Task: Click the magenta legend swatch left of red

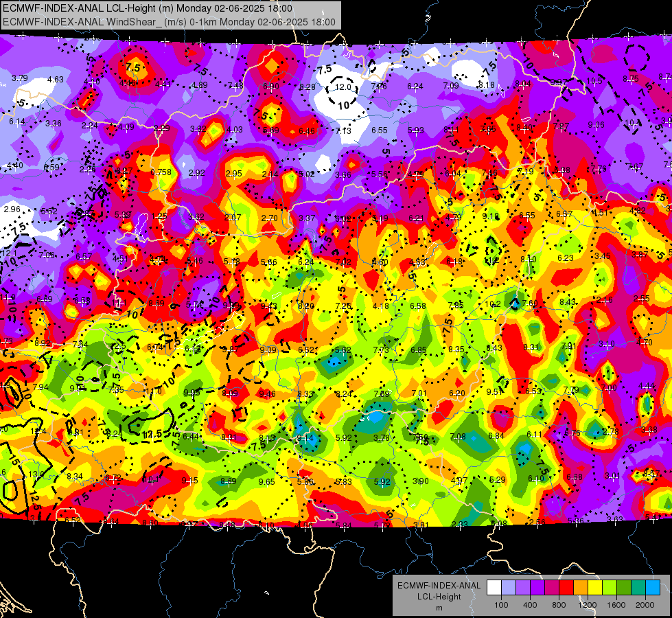Action: tap(552, 588)
